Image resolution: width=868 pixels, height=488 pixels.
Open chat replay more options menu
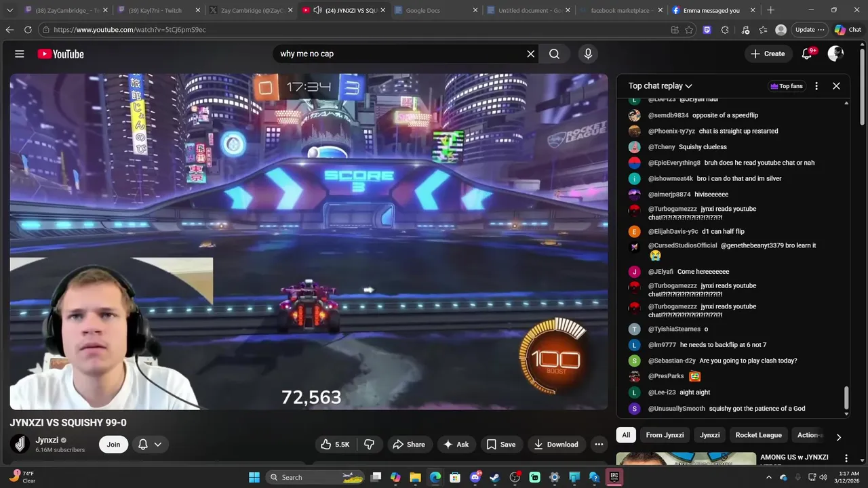point(816,86)
